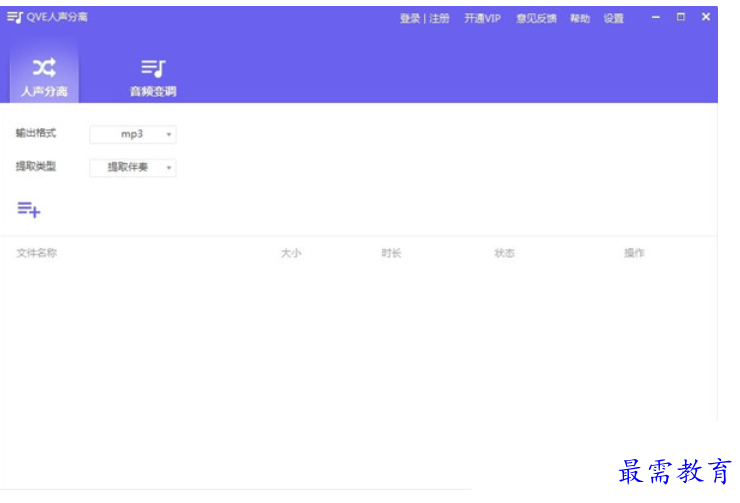Screen dimensions: 740x503
Task: Open the 输出格式 mp3 dropdown
Action: (x=133, y=134)
